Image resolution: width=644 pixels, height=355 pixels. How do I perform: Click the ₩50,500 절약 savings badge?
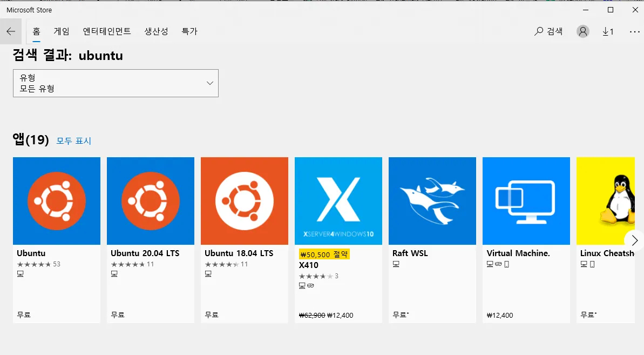coord(324,254)
